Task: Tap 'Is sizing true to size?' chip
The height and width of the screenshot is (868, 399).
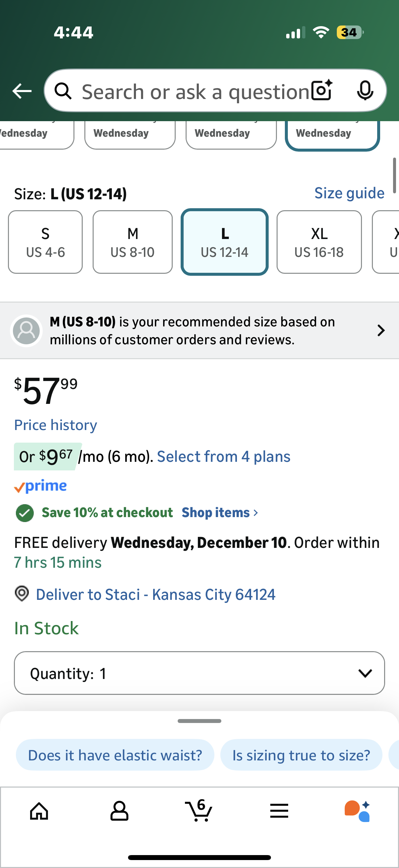Action: (x=301, y=755)
